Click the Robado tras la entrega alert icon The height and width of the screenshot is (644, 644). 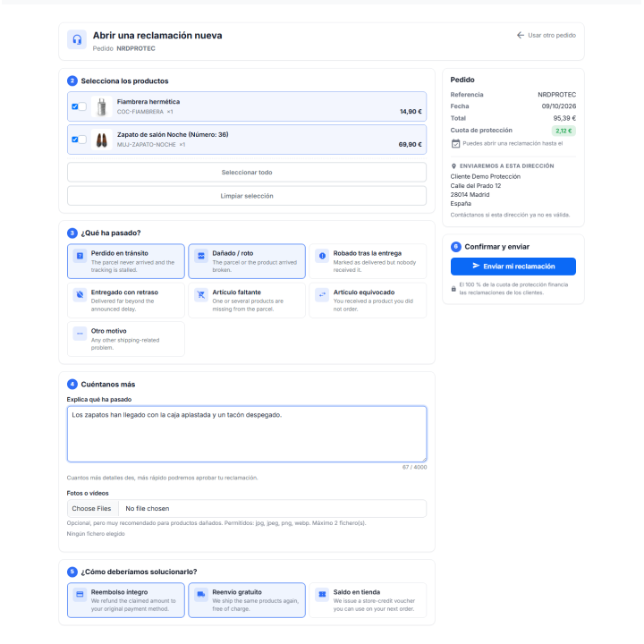[322, 256]
